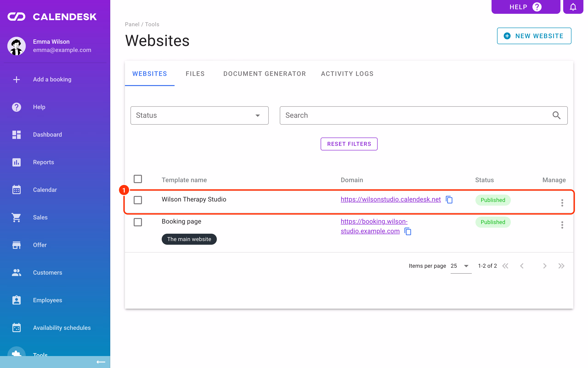Screen dimensions: 588x368
Task: Expand the Status filter dropdown
Action: pos(199,115)
